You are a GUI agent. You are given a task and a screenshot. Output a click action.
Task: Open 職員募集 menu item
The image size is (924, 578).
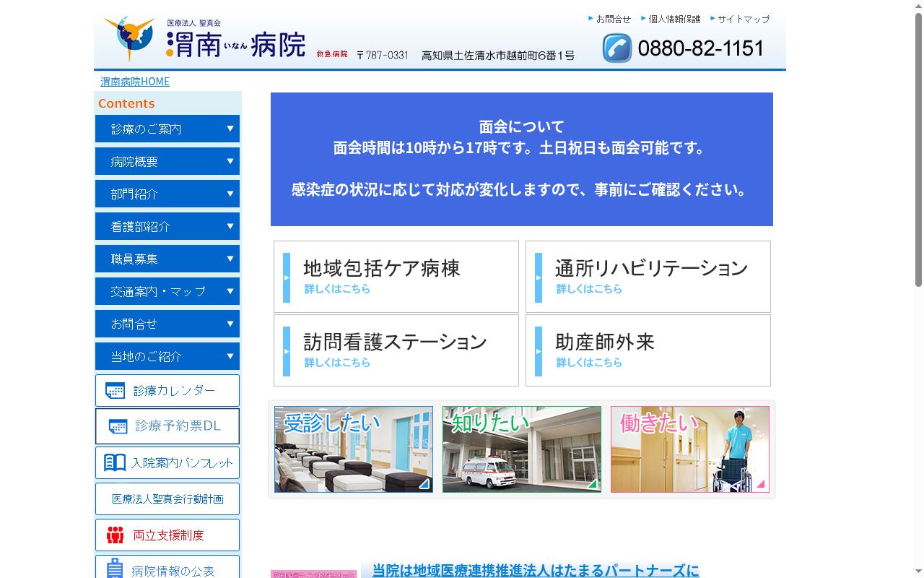pos(167,259)
